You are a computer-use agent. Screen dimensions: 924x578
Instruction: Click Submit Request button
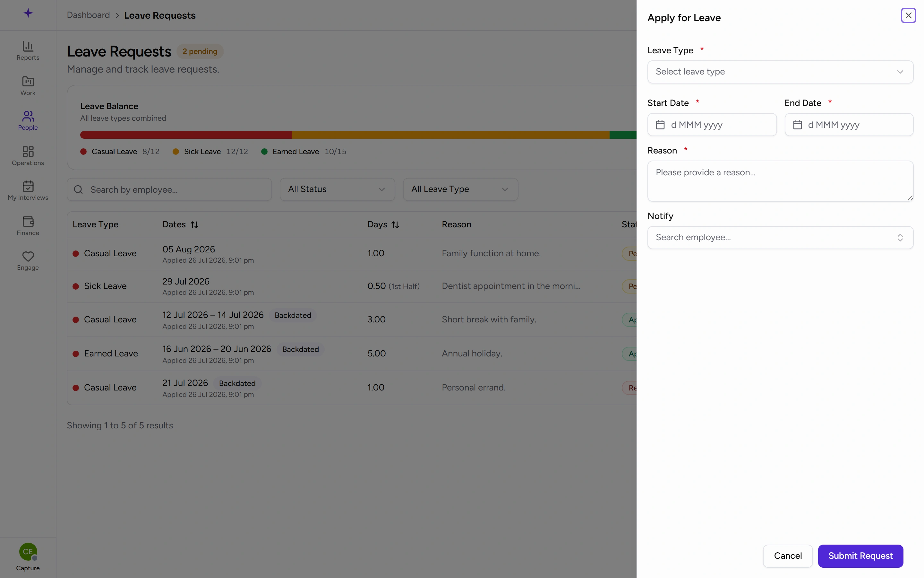[x=860, y=556]
